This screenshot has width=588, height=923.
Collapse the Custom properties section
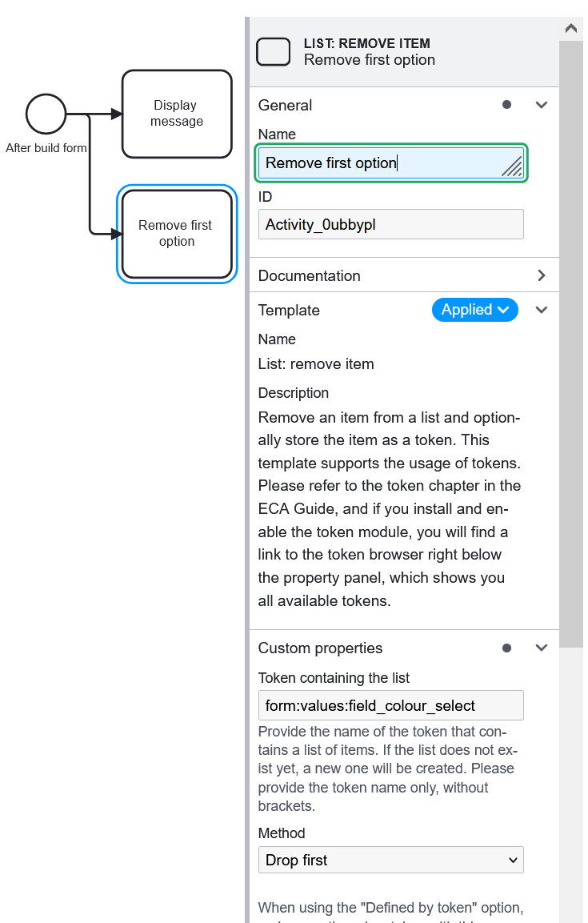(542, 648)
